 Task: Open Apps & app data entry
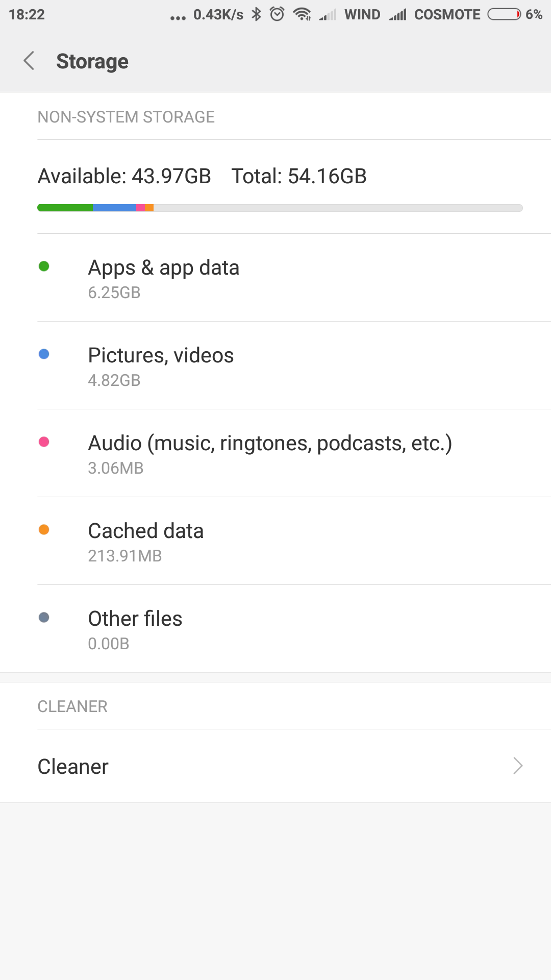click(x=164, y=278)
